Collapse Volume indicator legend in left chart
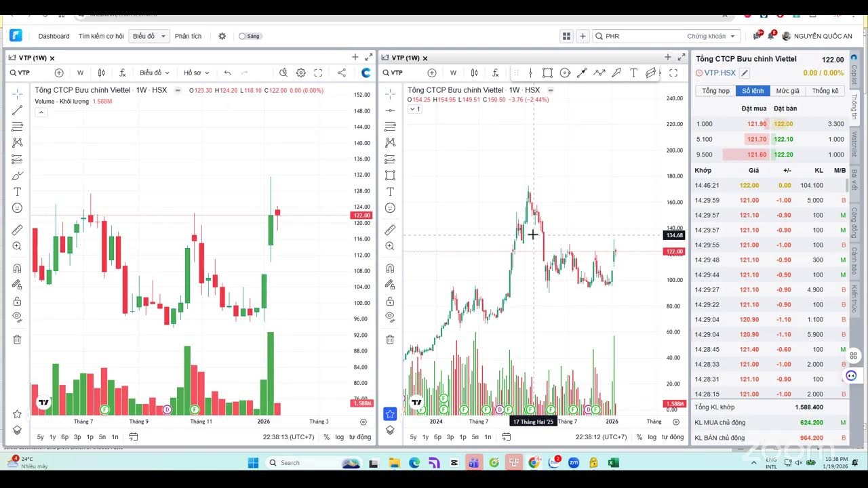This screenshot has height=488, width=868. click(41, 113)
